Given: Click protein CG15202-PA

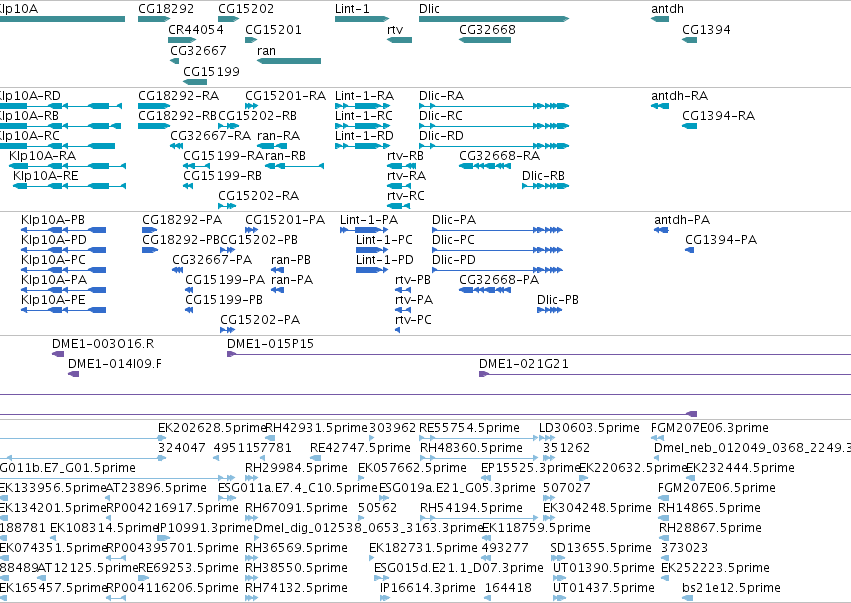Looking at the screenshot, I should click(227, 330).
